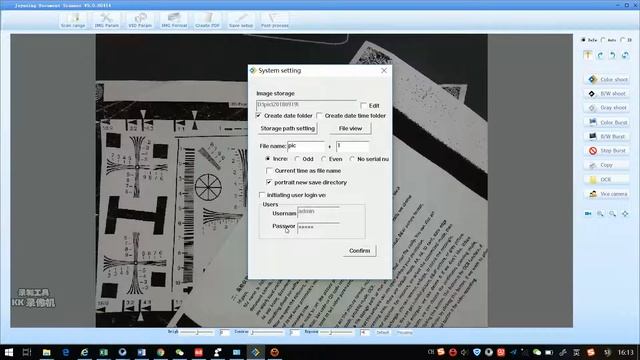Confirm the System setting dialog
Screen dimensions: 640x360
coord(359,251)
